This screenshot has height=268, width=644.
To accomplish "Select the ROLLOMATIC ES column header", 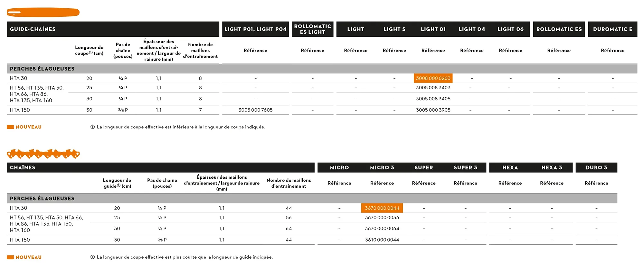I will click(x=559, y=29).
